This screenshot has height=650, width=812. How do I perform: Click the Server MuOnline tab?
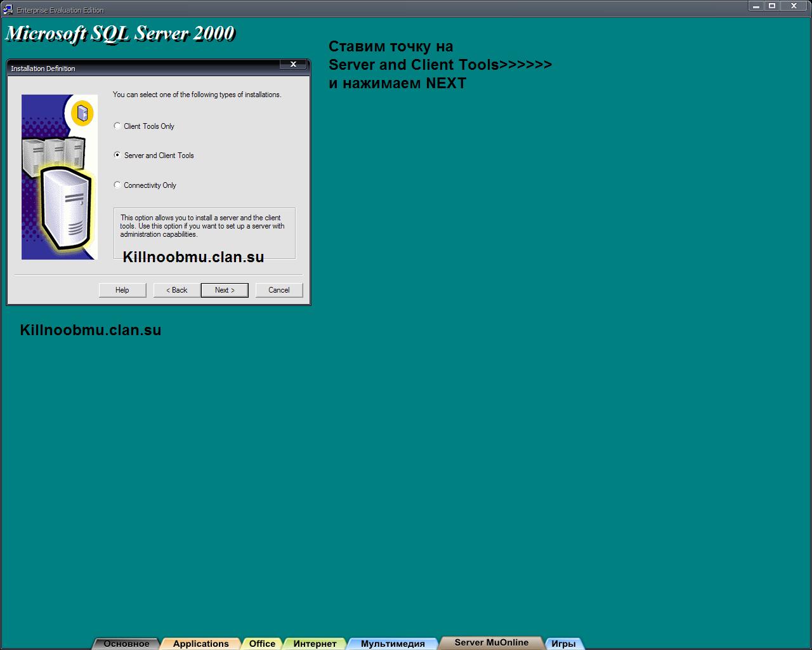491,642
